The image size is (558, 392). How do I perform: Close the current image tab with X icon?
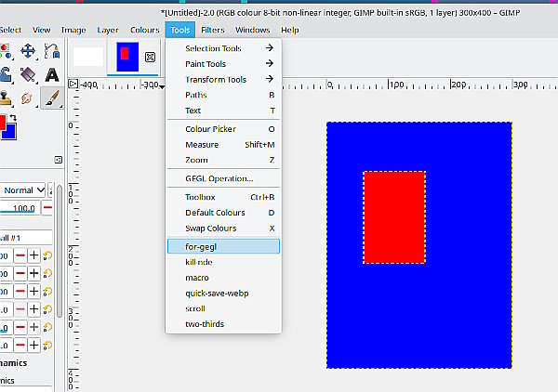click(150, 57)
